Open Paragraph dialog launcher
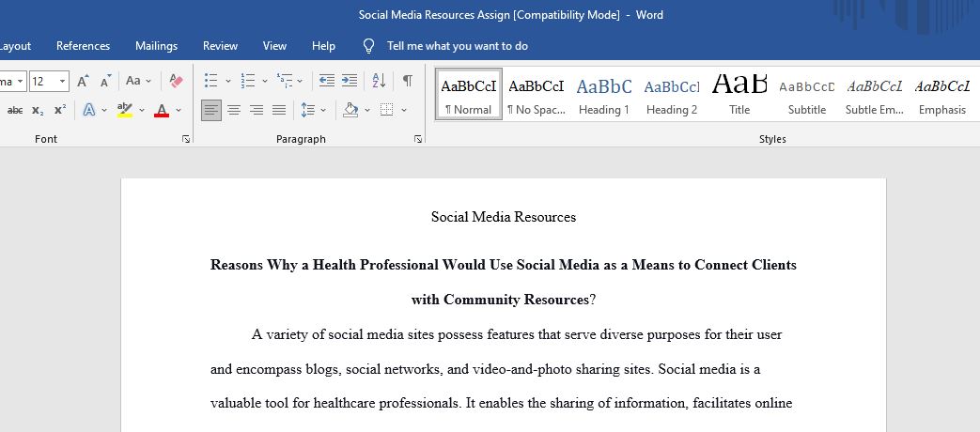The height and width of the screenshot is (432, 980). [x=417, y=139]
